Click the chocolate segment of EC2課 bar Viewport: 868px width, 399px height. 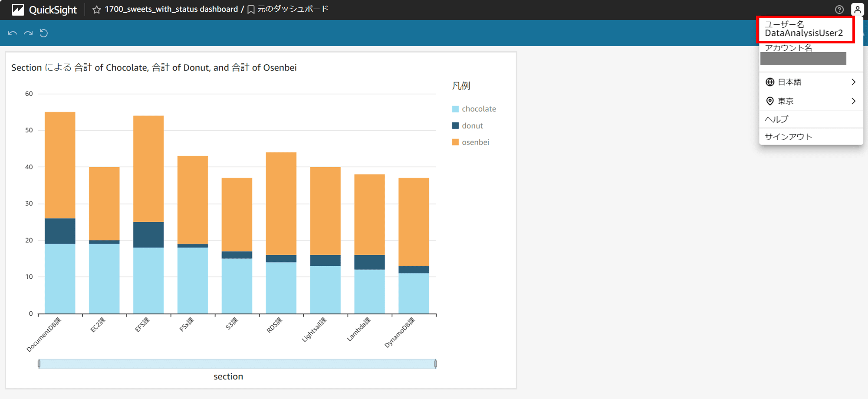point(104,279)
